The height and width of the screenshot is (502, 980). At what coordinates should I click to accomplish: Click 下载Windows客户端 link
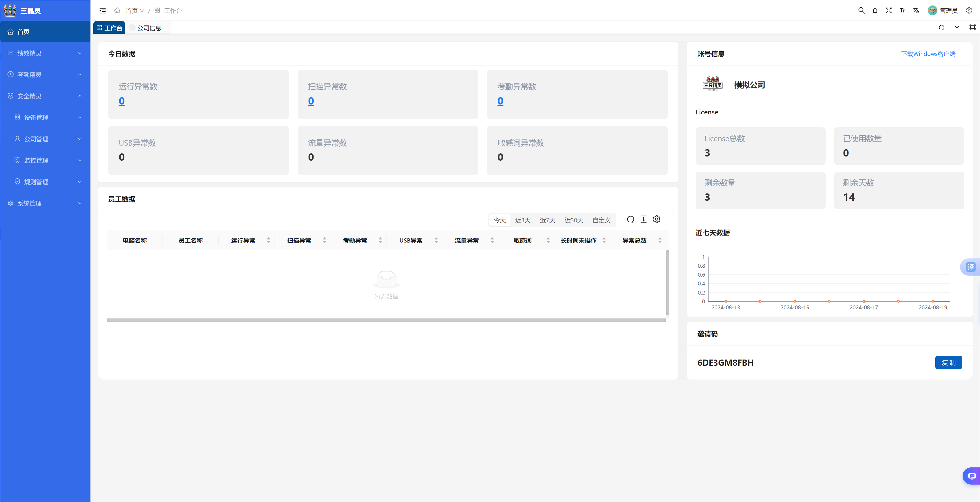pyautogui.click(x=928, y=54)
